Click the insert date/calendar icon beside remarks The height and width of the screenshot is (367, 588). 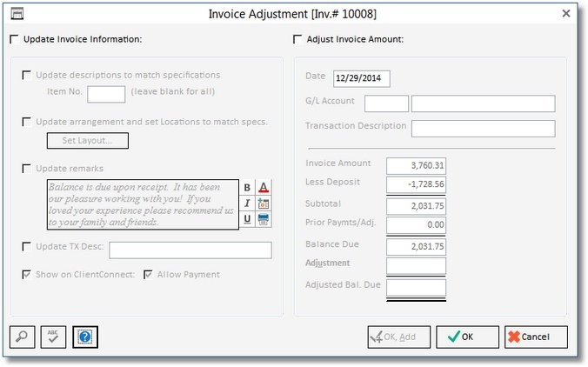click(x=264, y=204)
